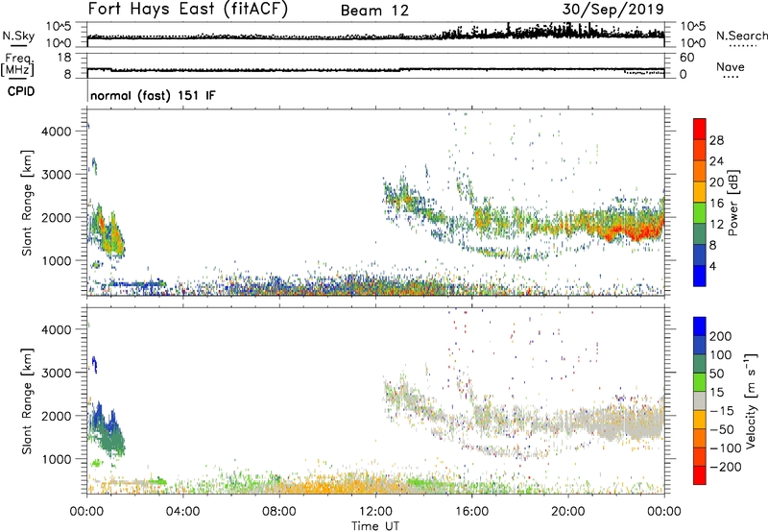
Task: Click the '08:00' time tick label
Action: (x=279, y=512)
